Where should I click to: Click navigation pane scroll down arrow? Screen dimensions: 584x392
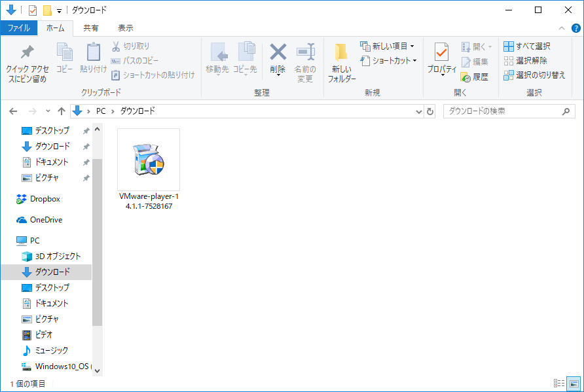click(97, 370)
